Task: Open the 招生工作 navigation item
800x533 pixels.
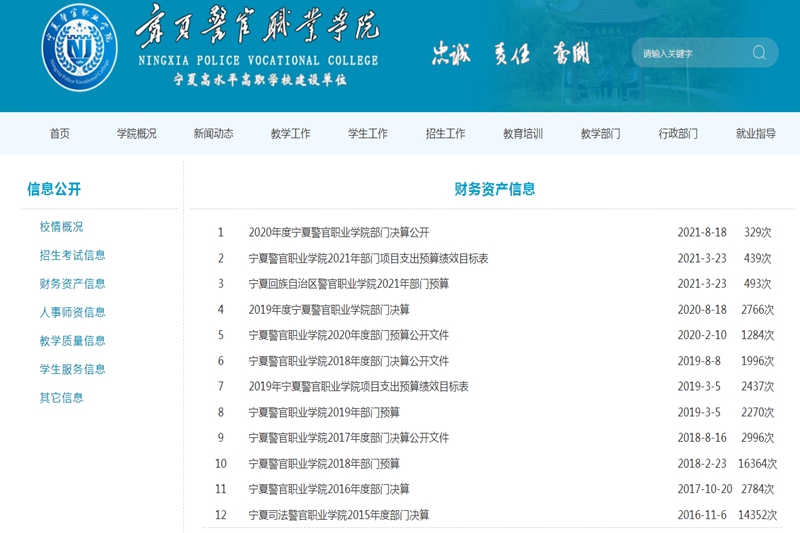Action: 446,134
